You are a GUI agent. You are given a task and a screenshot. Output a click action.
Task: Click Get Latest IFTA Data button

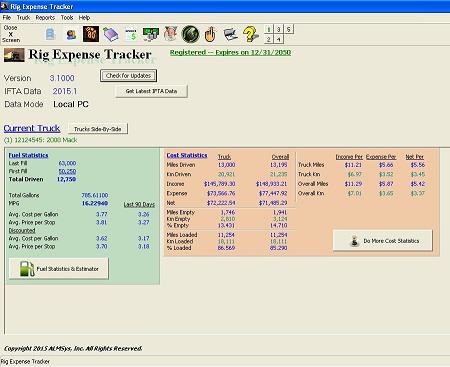[x=151, y=91]
